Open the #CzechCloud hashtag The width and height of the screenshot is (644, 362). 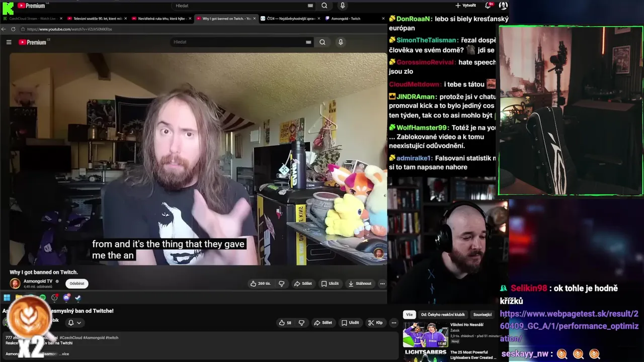70,338
